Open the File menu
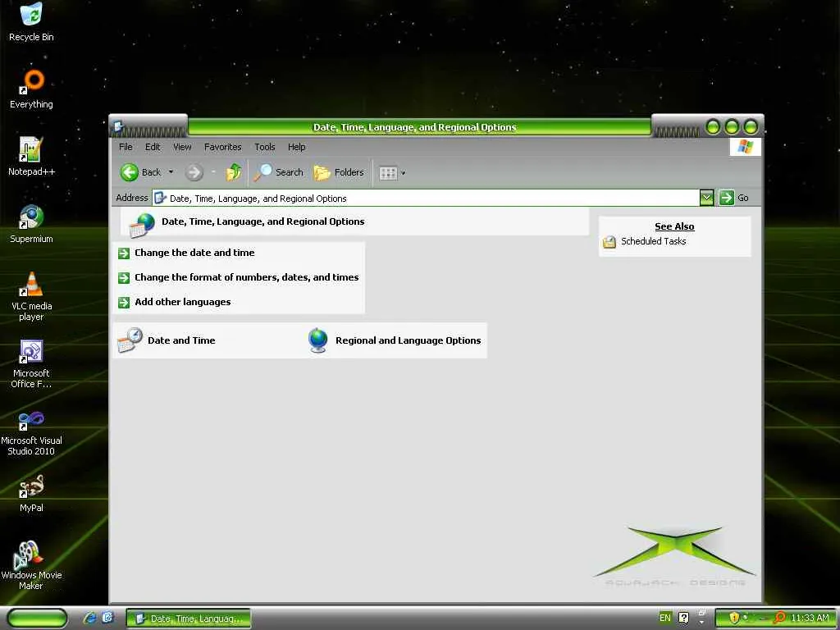 pyautogui.click(x=126, y=147)
